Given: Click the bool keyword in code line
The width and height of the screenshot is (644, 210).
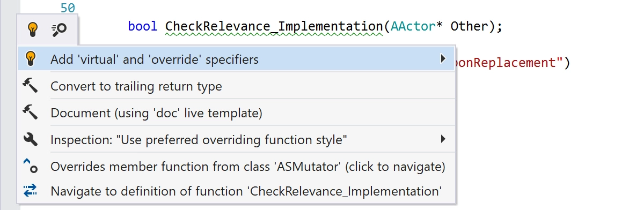Looking at the screenshot, I should tap(143, 26).
